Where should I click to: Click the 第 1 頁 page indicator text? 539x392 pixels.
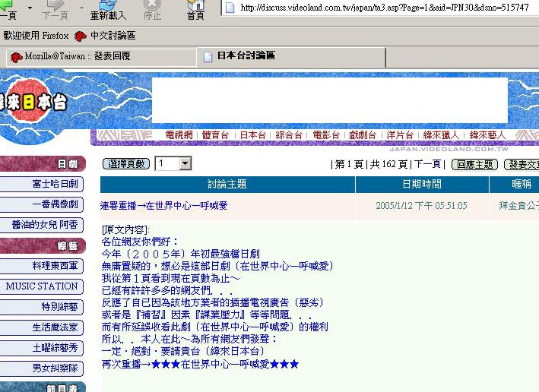(x=349, y=164)
